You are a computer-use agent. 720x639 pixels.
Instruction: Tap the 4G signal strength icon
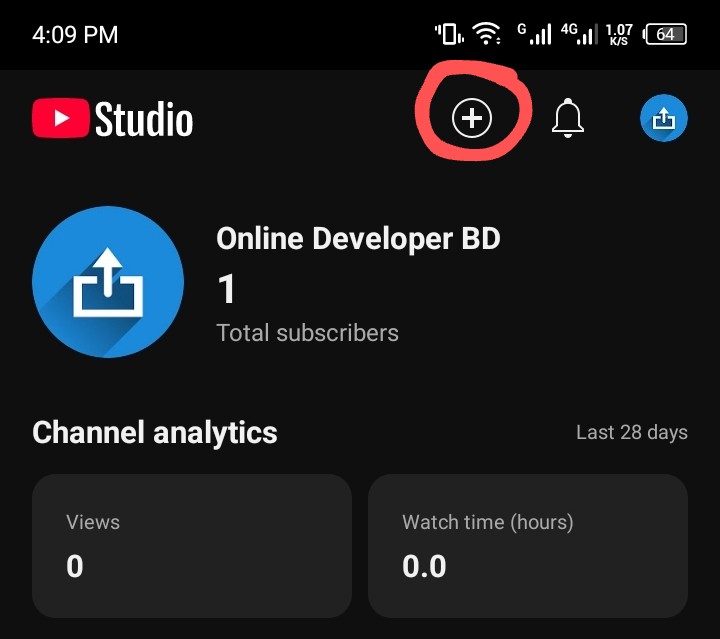pos(579,34)
